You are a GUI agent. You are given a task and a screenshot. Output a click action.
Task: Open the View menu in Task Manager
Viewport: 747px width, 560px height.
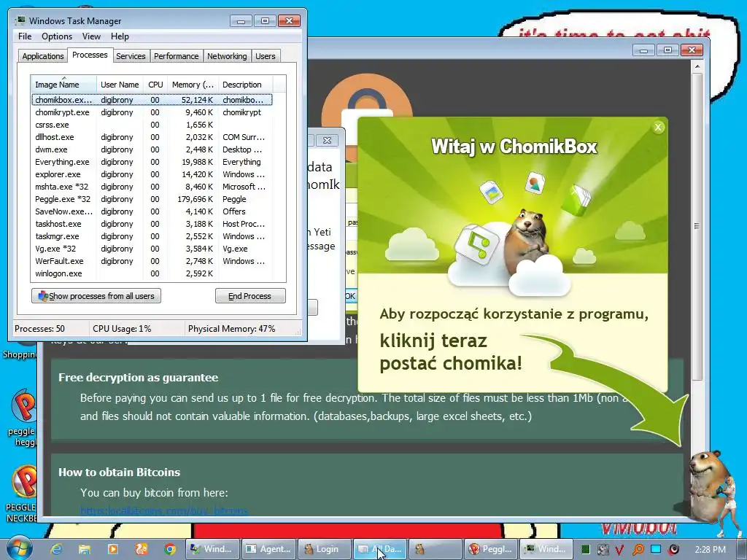(91, 36)
